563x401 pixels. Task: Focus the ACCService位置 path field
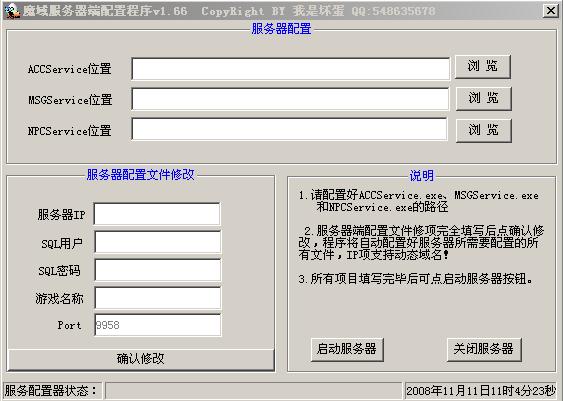point(290,69)
